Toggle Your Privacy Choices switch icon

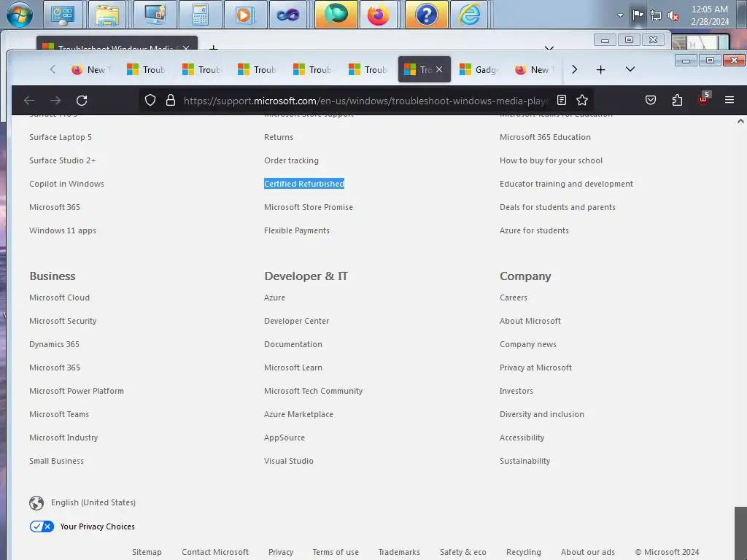pos(42,526)
